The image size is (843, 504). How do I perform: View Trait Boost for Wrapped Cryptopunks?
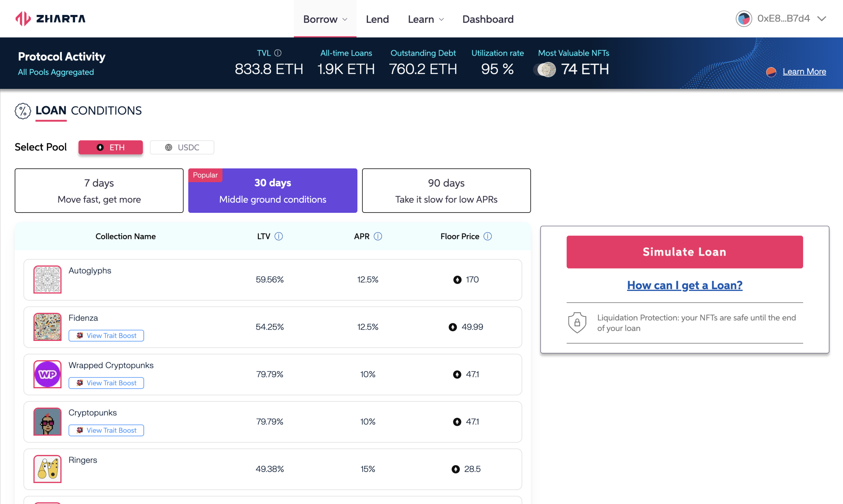[x=106, y=383]
